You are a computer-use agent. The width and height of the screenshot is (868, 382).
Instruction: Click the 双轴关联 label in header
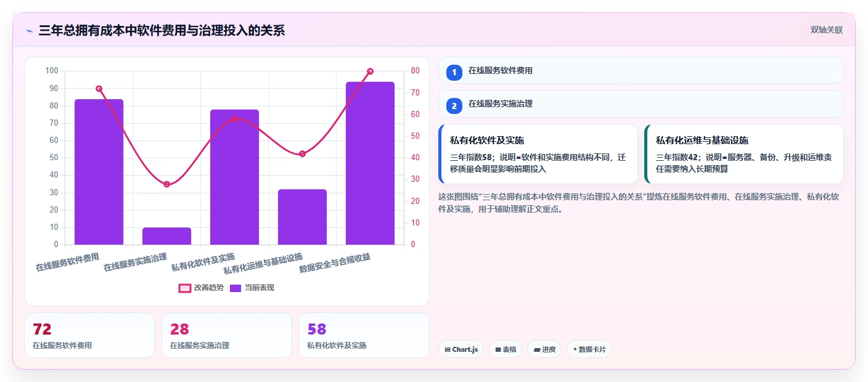pos(826,30)
